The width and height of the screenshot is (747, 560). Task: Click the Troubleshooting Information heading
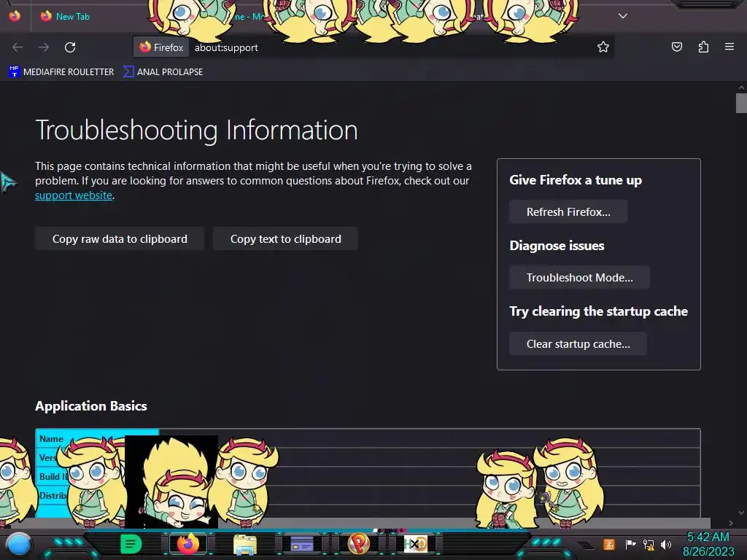coord(196,130)
